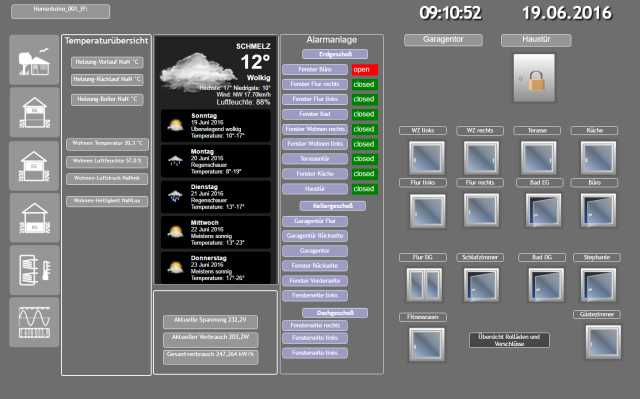Viewport: 640px width, 399px height.
Task: Click the Aktuelle Spannung reading
Action: click(x=210, y=321)
